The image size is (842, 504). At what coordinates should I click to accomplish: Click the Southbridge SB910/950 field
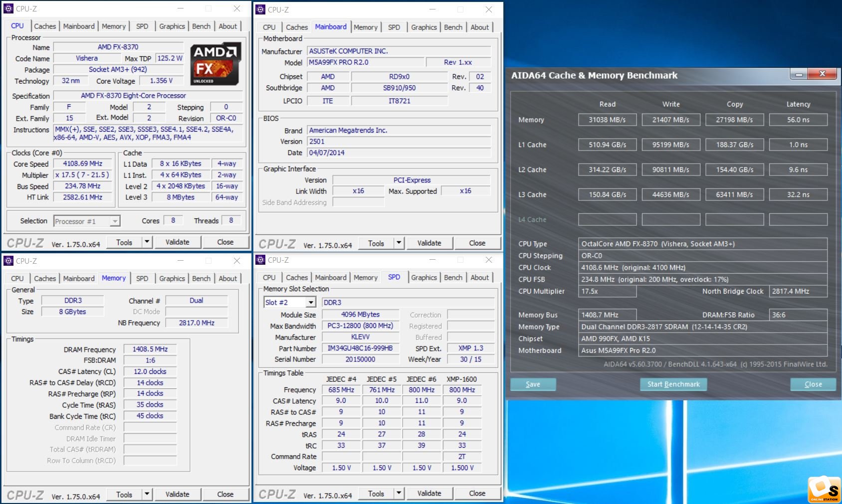400,88
